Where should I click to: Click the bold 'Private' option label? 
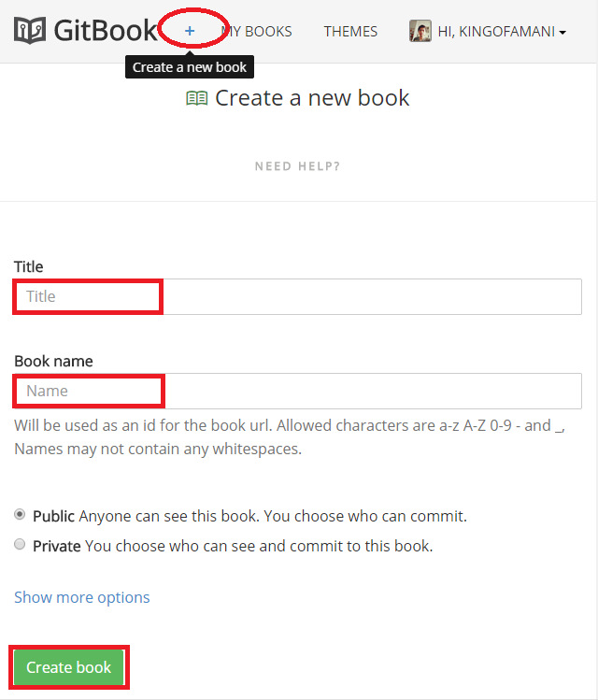(57, 546)
